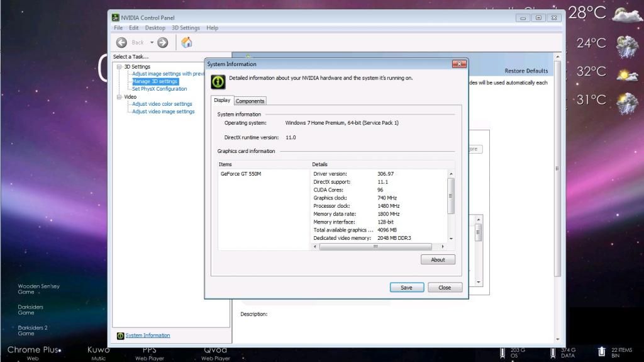Select GeForce GT 550M in Items list
This screenshot has width=644, height=362.
coord(241,174)
